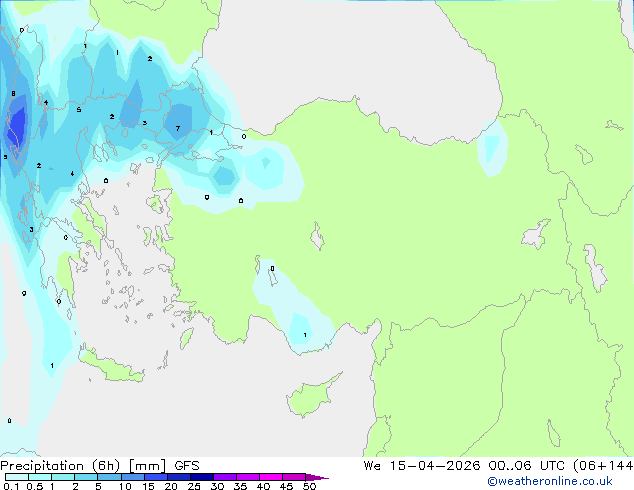The image size is (634, 490).
Task: Click the 1 mm value southwest of Crete
Action: [x=52, y=366]
